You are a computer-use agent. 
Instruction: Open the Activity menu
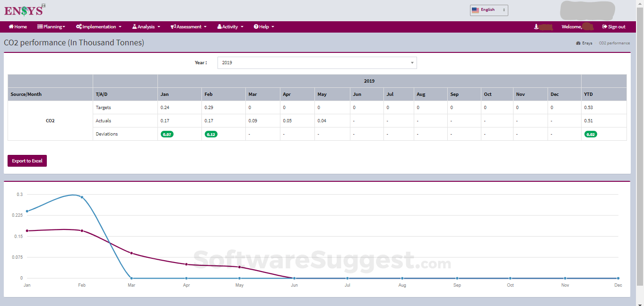click(x=230, y=27)
